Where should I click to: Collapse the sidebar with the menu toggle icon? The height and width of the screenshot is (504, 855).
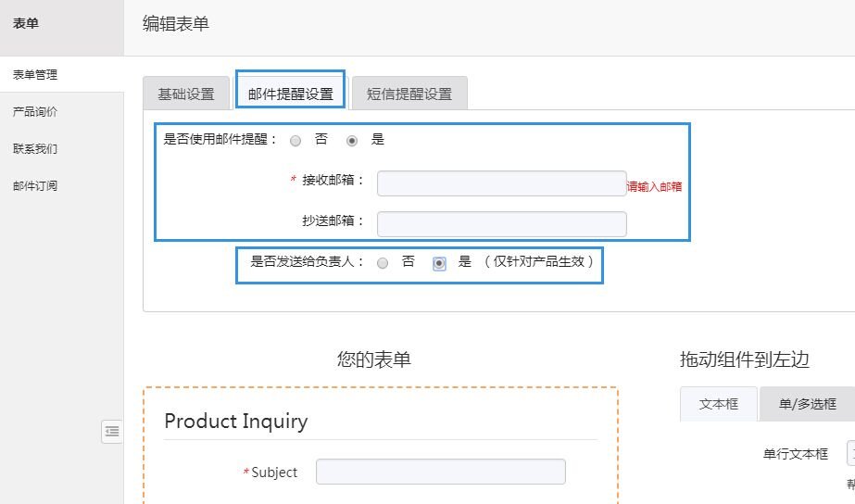point(111,431)
